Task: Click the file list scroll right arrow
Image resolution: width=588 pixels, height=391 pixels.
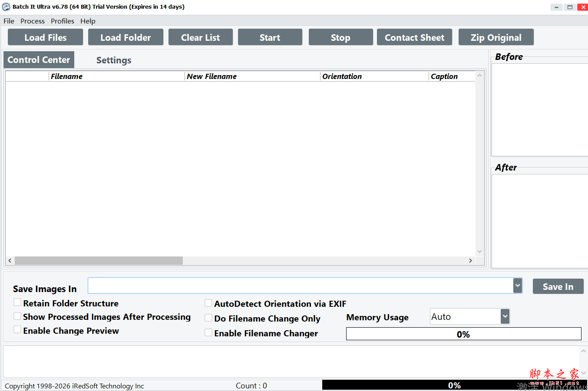Action: [x=470, y=260]
